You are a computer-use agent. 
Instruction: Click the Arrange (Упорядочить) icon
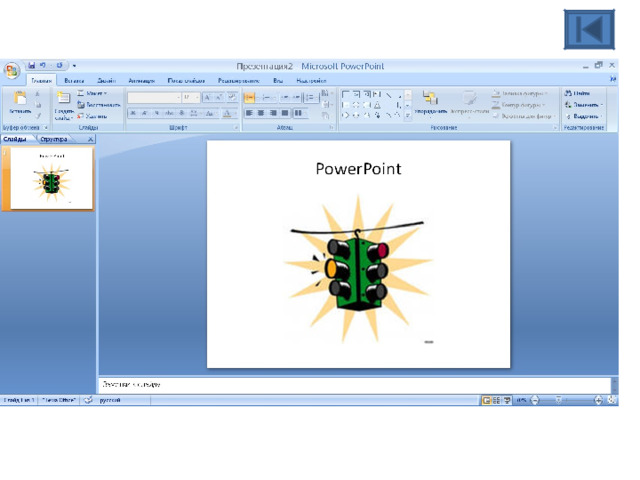click(431, 98)
